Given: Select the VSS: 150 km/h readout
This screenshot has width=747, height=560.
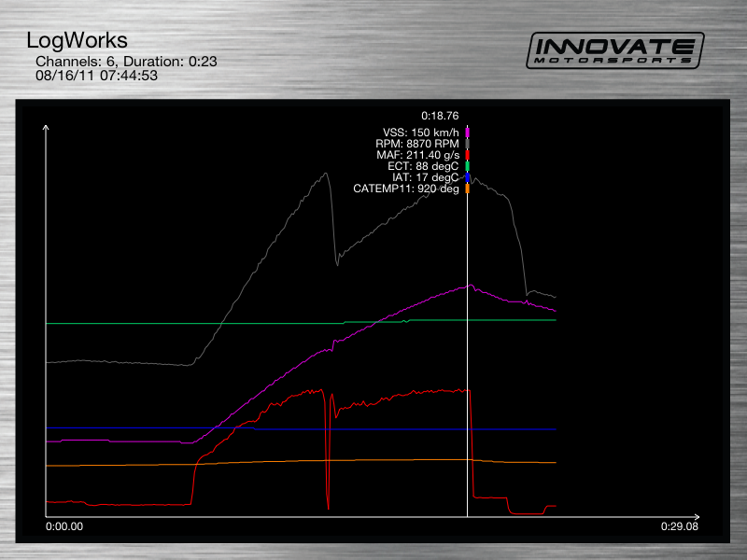Looking at the screenshot, I should [x=420, y=133].
